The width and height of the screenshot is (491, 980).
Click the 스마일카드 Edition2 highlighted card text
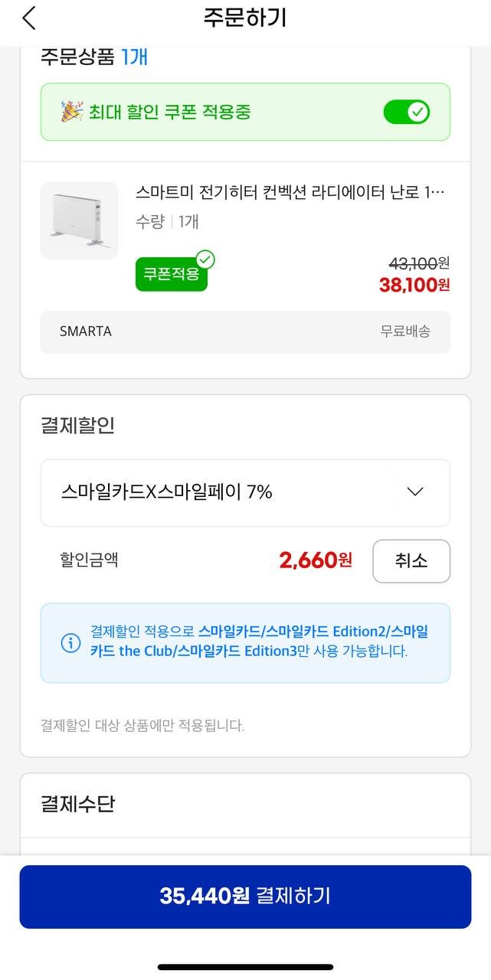328,632
